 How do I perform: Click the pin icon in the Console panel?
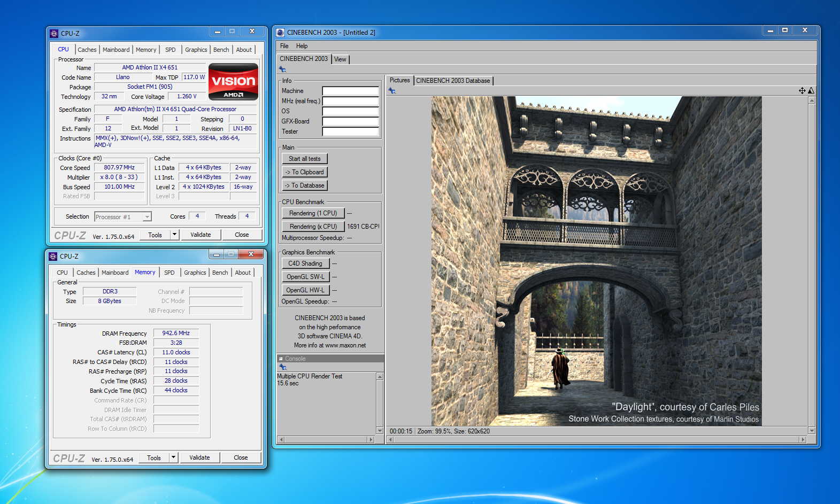(x=283, y=367)
